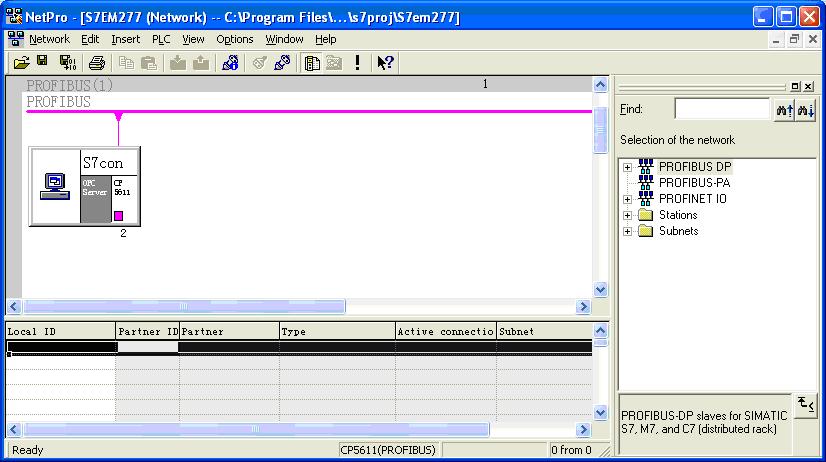
Task: Click the blue module information icon
Action: tap(230, 63)
